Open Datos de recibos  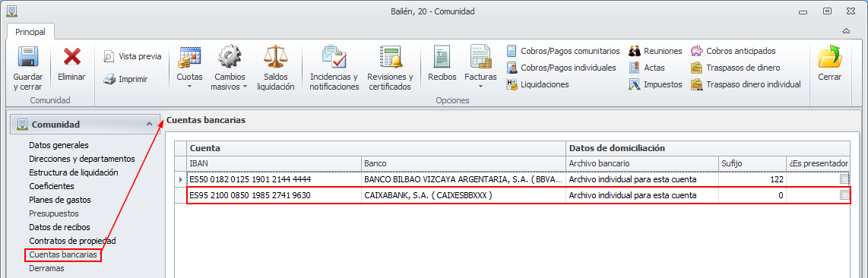[59, 227]
